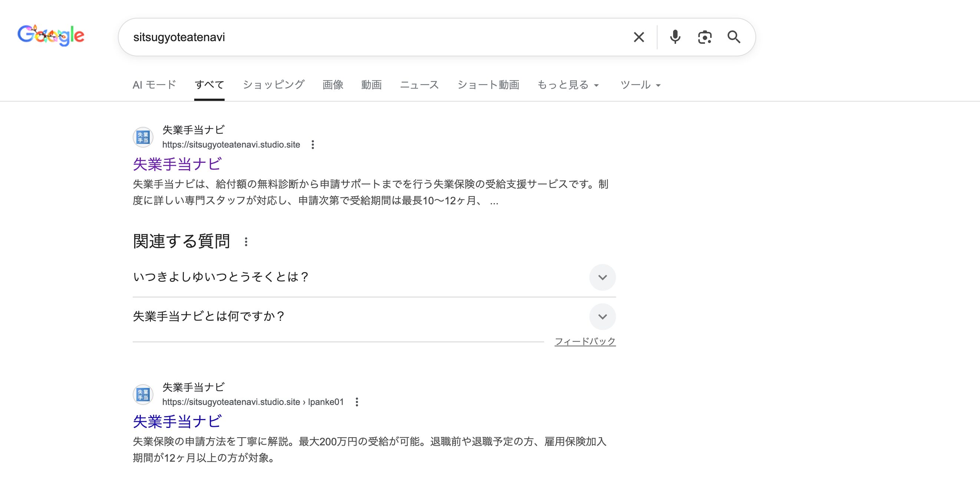Viewport: 980px width, 488px height.
Task: Open more options for first result
Action: [x=312, y=145]
